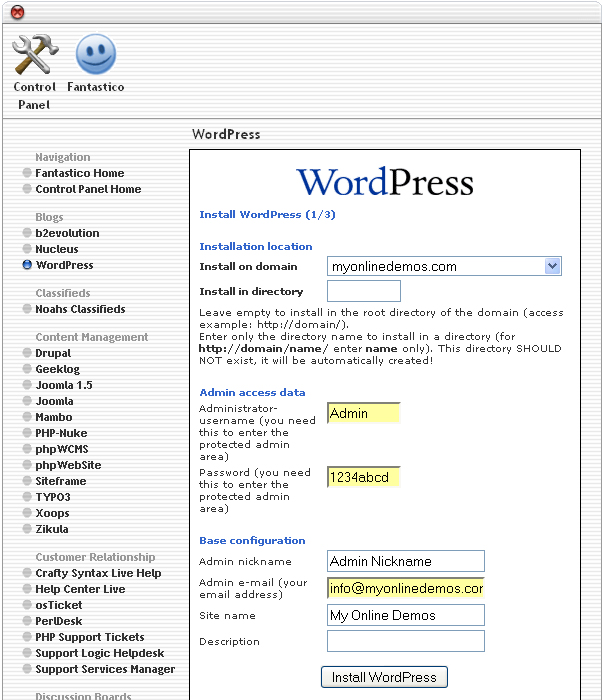Screen dimensions: 604x700
Task: Click the Admin e-mail input field
Action: pyautogui.click(x=406, y=588)
